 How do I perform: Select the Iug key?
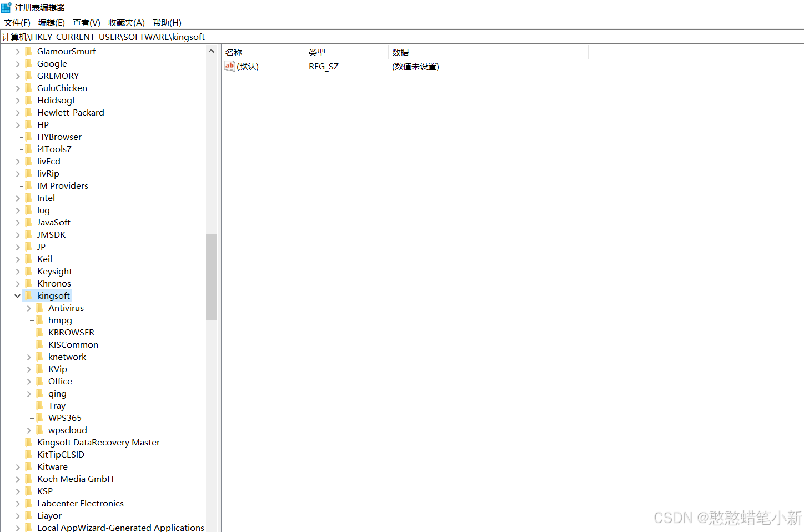(x=43, y=210)
